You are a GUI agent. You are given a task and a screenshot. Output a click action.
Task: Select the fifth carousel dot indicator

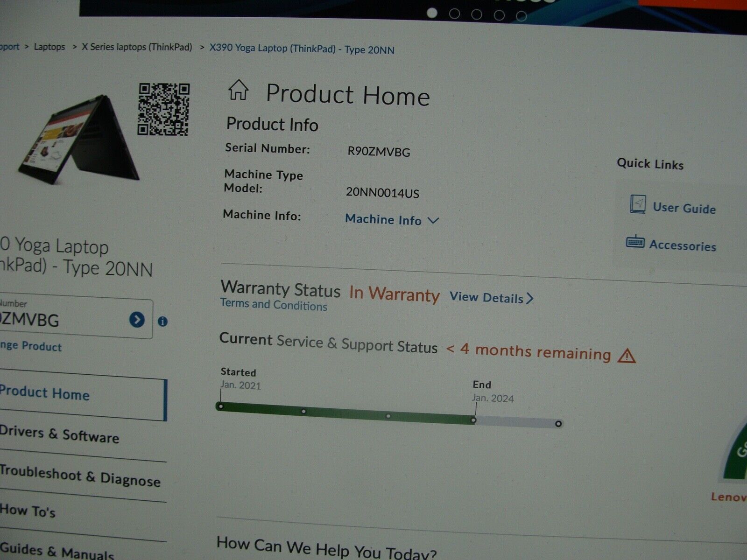(521, 16)
